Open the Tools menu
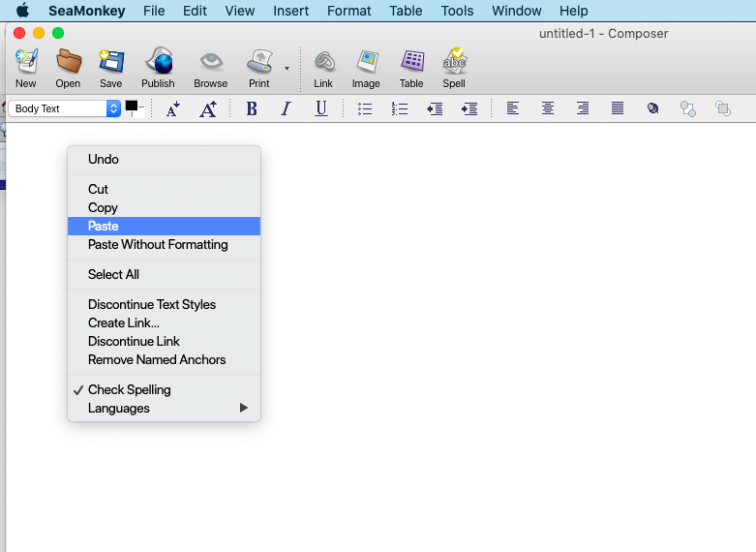This screenshot has width=756, height=552. (x=457, y=11)
